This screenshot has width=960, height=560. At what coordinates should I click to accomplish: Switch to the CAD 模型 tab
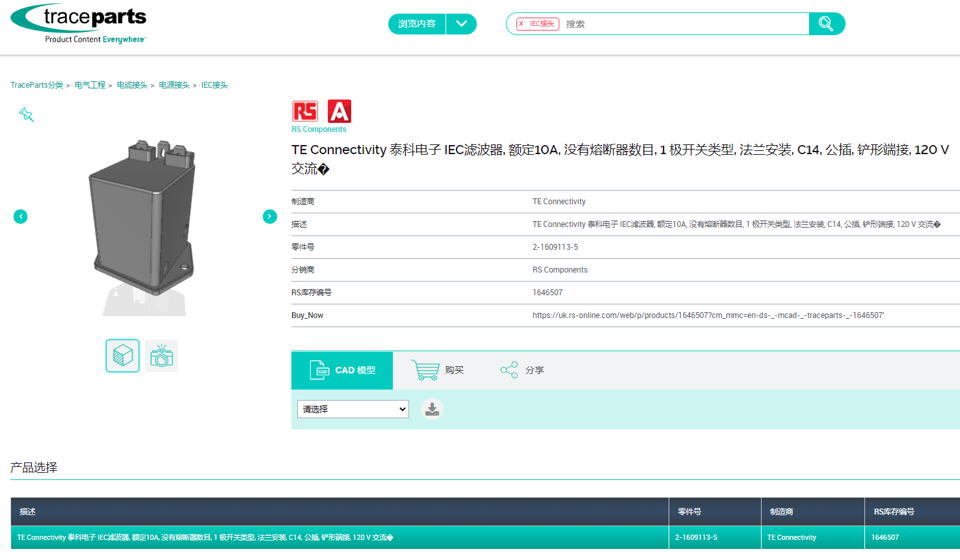(342, 371)
